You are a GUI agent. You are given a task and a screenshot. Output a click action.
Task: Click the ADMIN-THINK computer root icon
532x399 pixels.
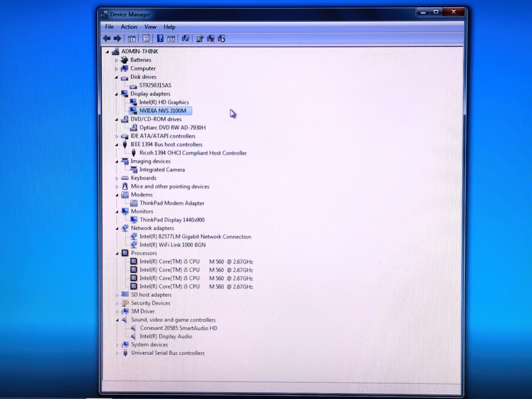pos(115,51)
